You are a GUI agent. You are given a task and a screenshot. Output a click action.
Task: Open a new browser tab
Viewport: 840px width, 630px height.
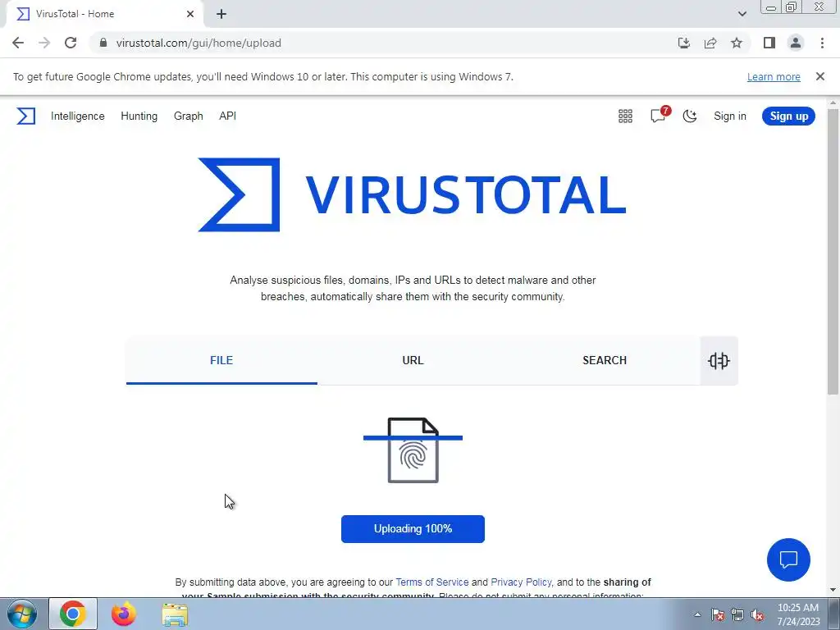pyautogui.click(x=221, y=15)
